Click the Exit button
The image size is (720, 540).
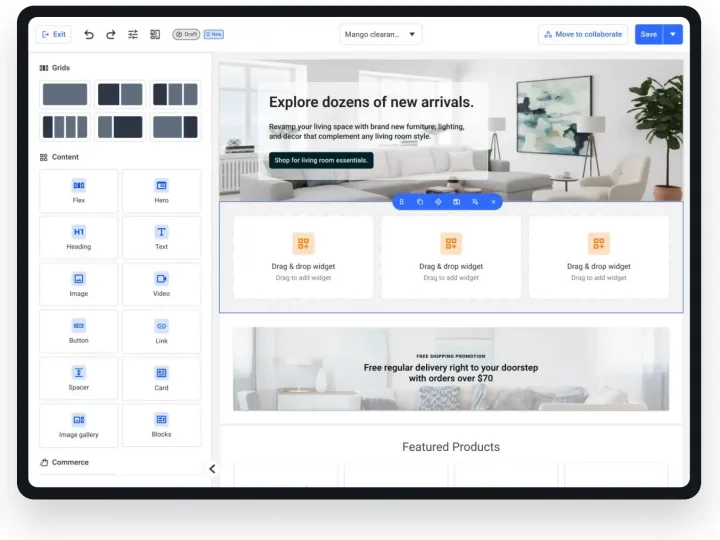click(53, 34)
